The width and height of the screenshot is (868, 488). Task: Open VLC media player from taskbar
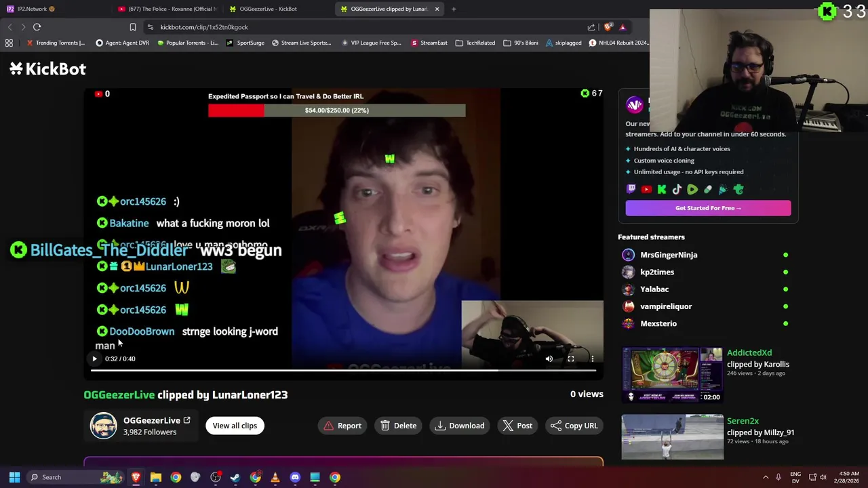pyautogui.click(x=275, y=477)
